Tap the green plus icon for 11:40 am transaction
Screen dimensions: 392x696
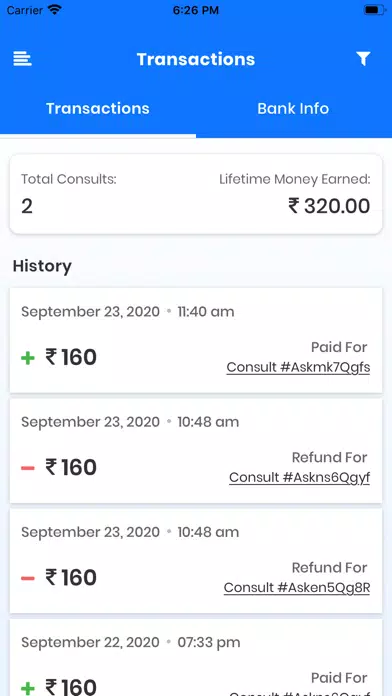click(x=28, y=358)
